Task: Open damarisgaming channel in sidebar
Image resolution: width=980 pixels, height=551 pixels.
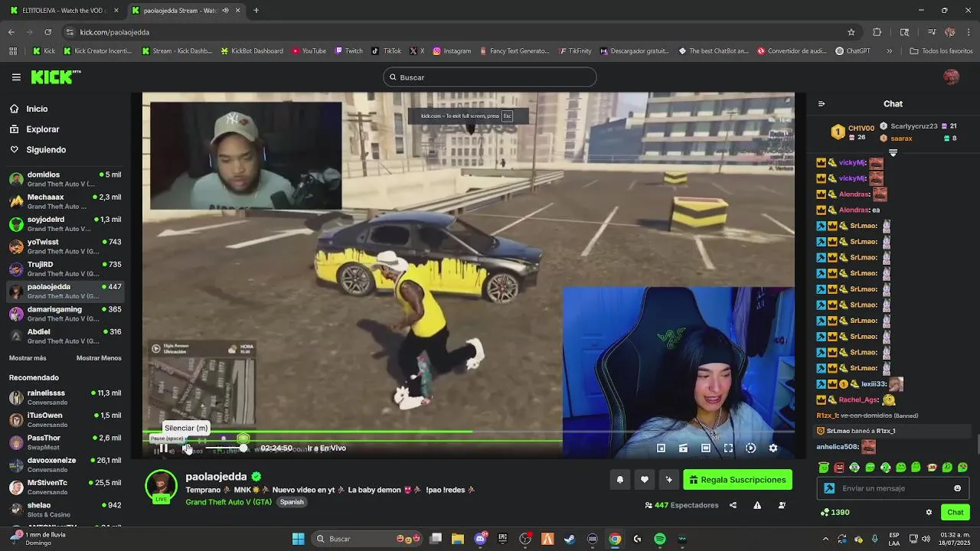Action: point(65,314)
